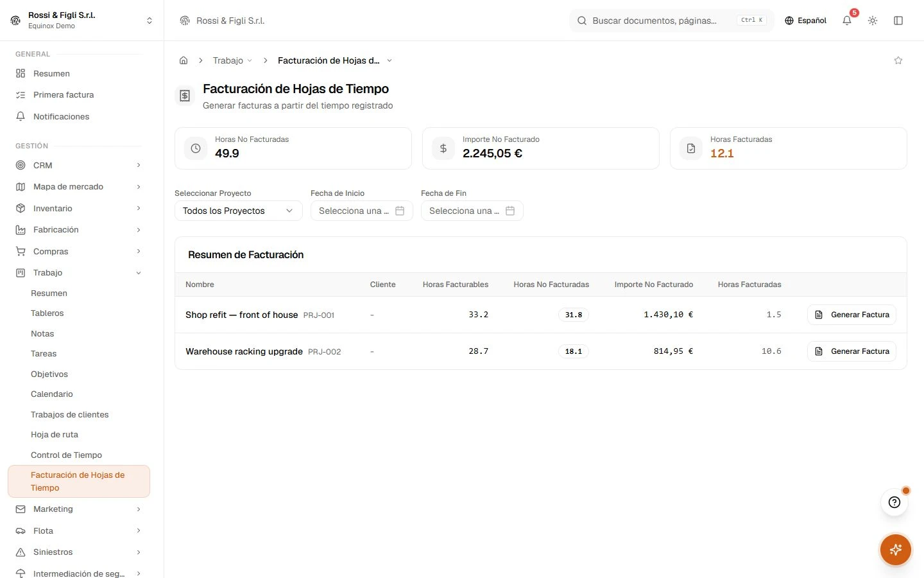Screen dimensions: 924x578
Task: Toggle the sidebar panel icon
Action: pos(898,21)
